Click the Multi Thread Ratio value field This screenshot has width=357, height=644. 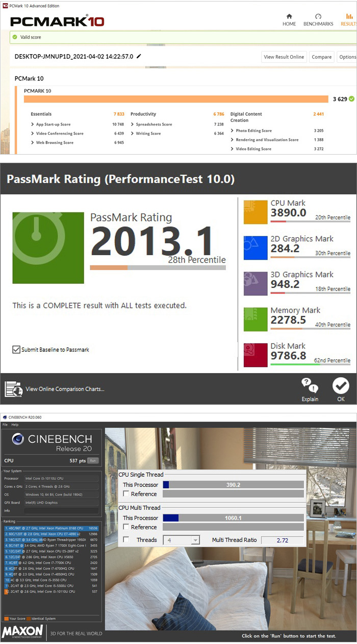coord(282,540)
